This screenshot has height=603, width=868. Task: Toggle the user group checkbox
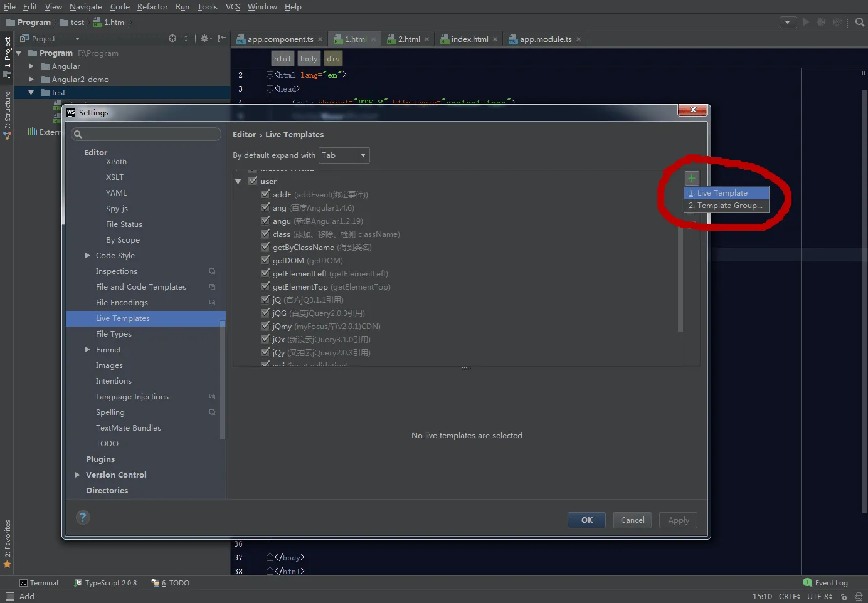[253, 181]
